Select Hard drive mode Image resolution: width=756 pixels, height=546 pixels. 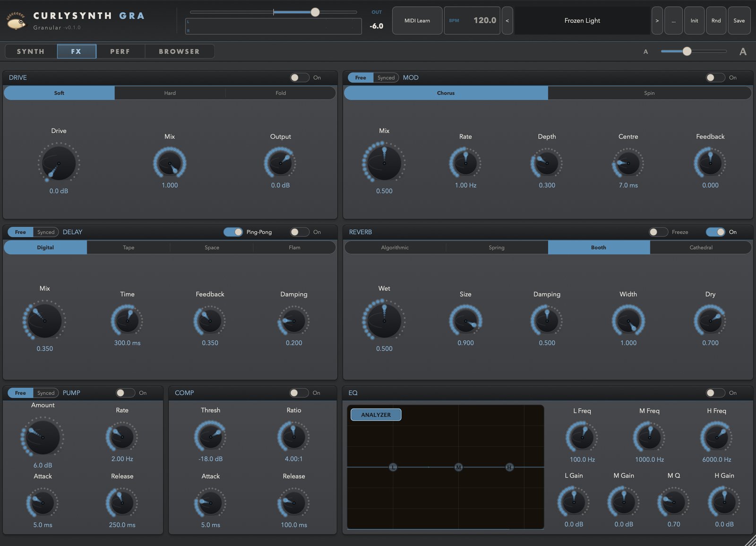coord(170,93)
